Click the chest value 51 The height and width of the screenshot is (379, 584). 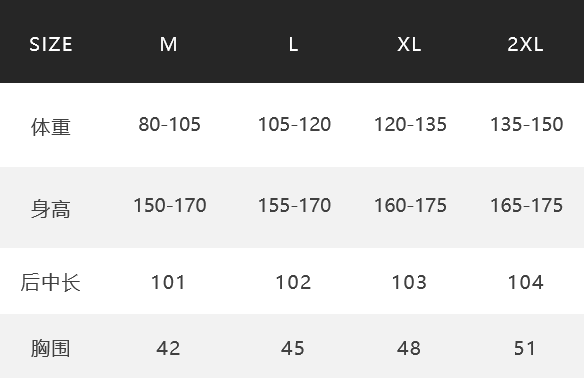click(x=525, y=348)
